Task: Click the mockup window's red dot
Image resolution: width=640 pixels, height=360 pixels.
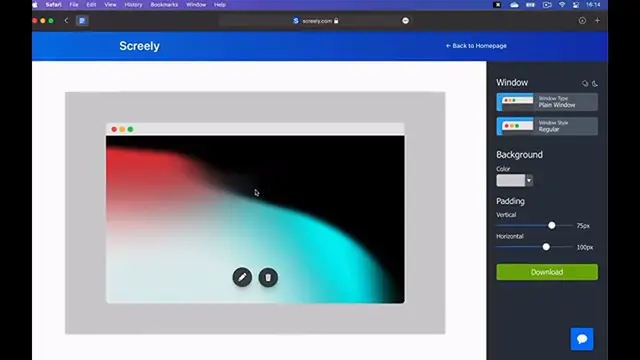Action: pyautogui.click(x=114, y=129)
